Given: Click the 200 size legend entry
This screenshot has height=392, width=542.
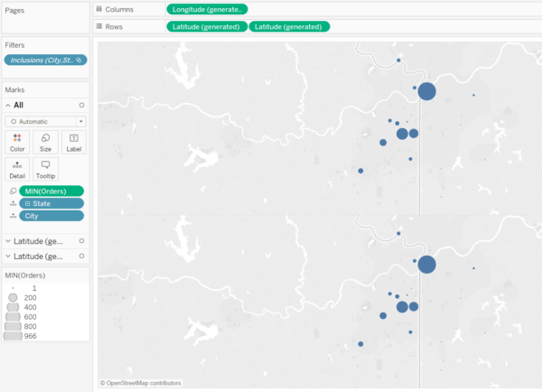Looking at the screenshot, I should click(22, 298).
